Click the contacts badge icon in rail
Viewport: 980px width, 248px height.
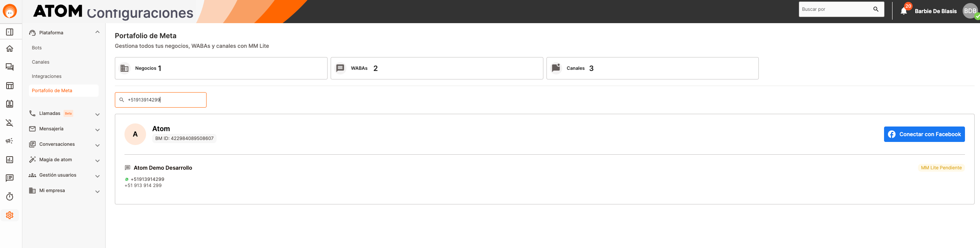point(10,104)
